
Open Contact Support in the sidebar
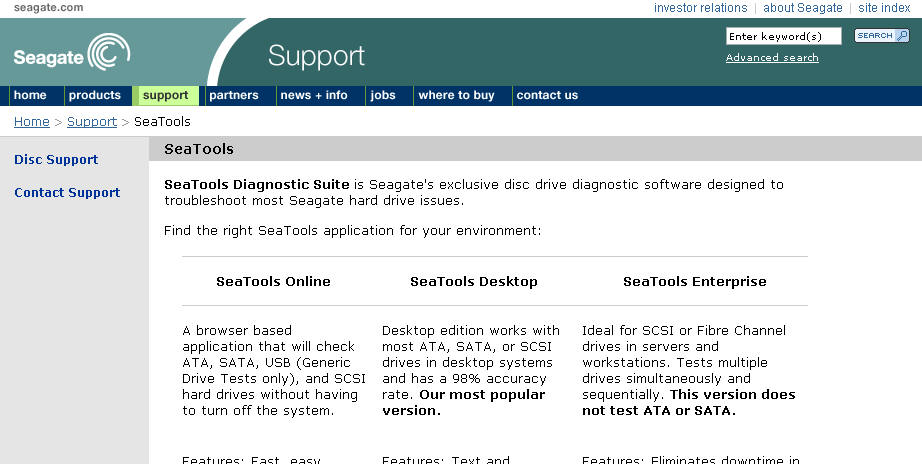[x=67, y=193]
